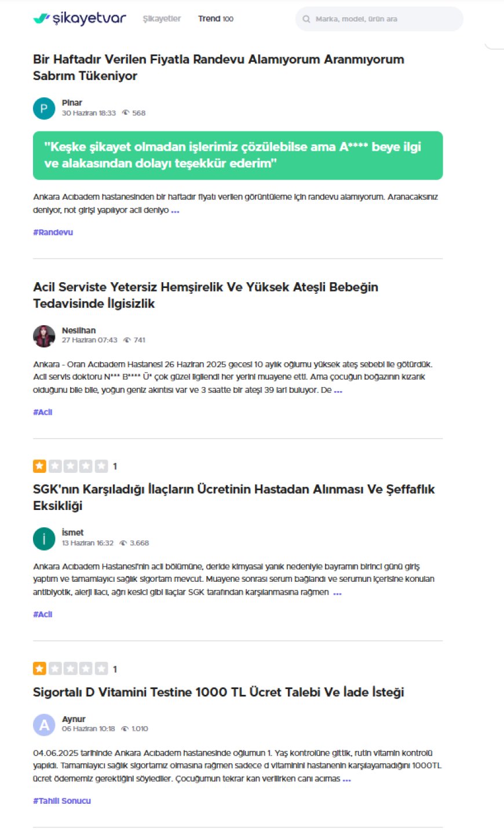Screen dimensions: 504x831
Task: Click Aynur's purple avatar icon
Action: [44, 724]
